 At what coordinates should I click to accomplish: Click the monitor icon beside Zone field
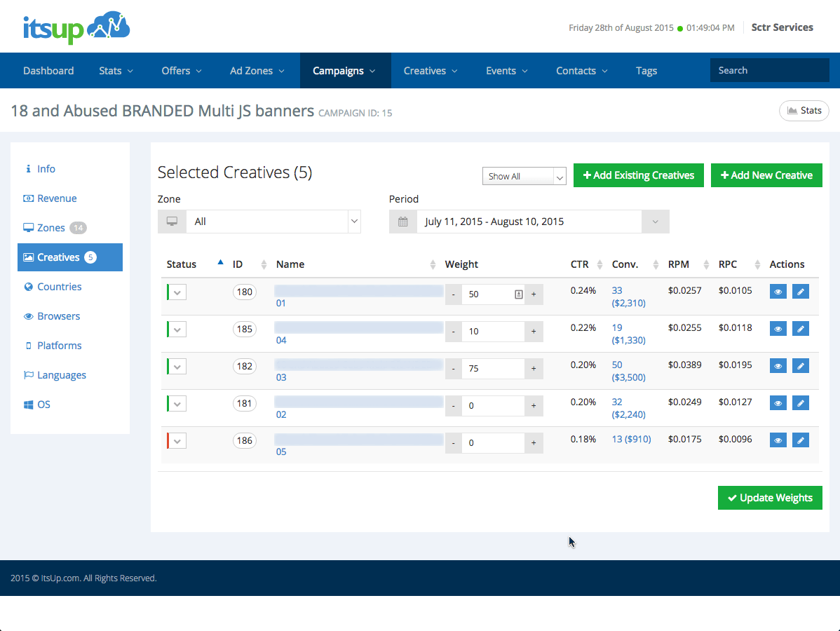point(172,222)
